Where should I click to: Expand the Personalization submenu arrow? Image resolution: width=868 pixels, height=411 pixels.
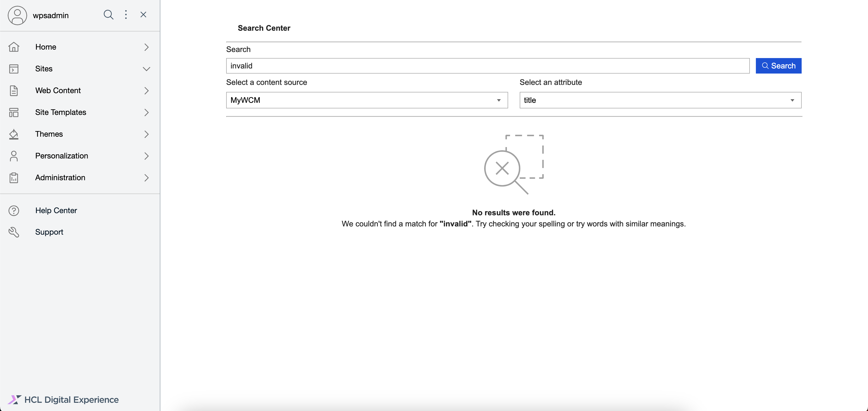(x=146, y=156)
